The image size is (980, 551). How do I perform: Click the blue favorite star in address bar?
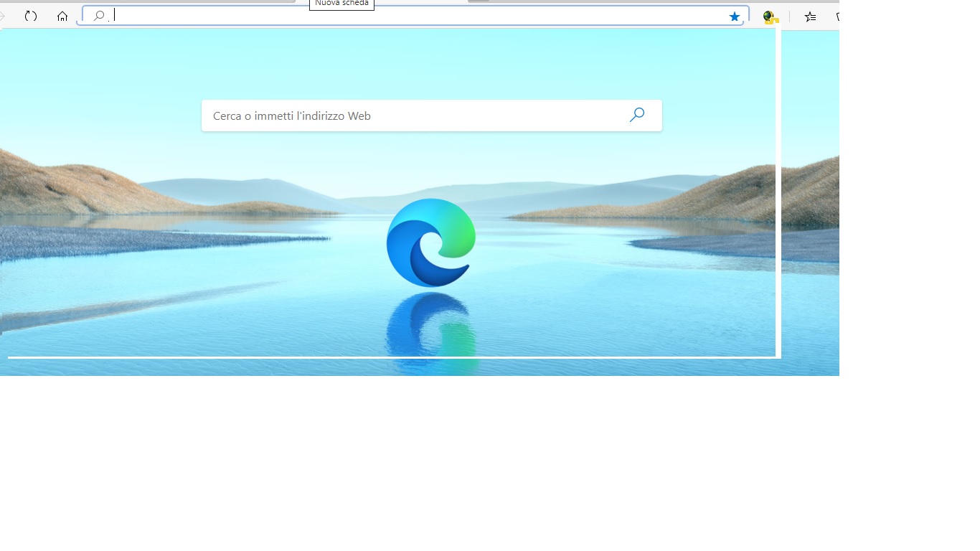[735, 17]
